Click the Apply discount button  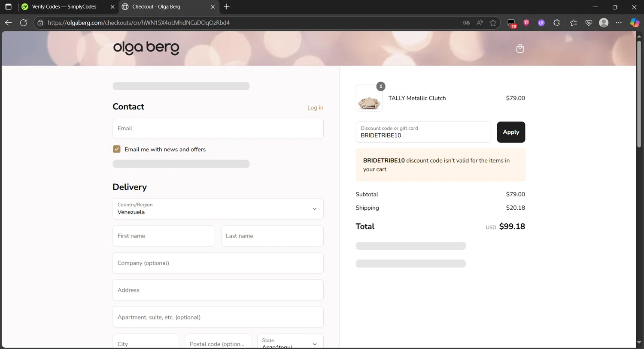(x=511, y=132)
